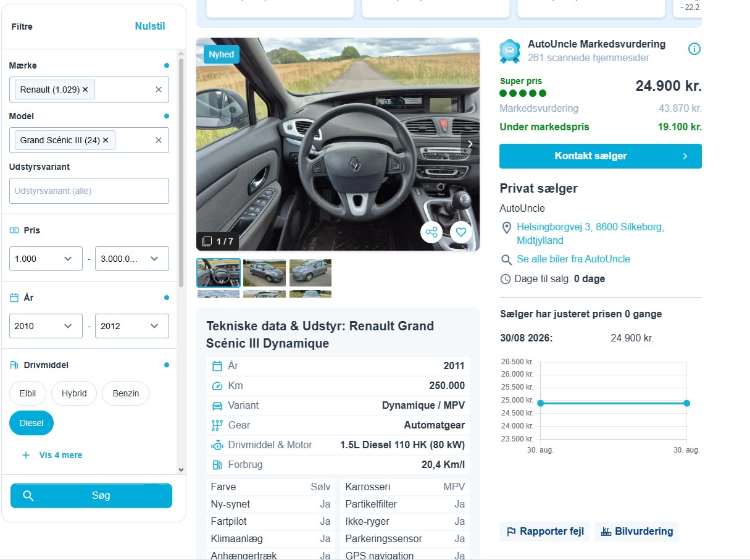Viewport: 750px width, 560px height.
Task: Deselect the Diesel fuel filter
Action: [x=31, y=423]
